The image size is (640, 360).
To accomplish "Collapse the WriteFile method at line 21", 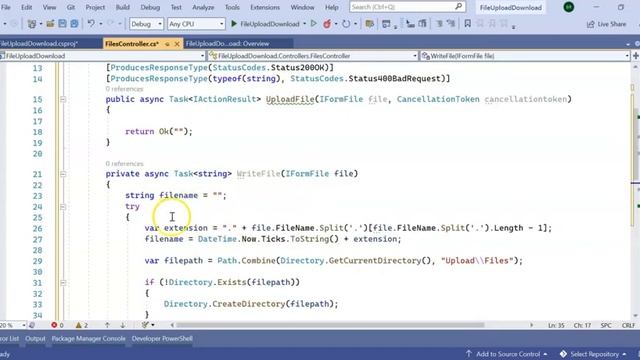I will (63, 174).
